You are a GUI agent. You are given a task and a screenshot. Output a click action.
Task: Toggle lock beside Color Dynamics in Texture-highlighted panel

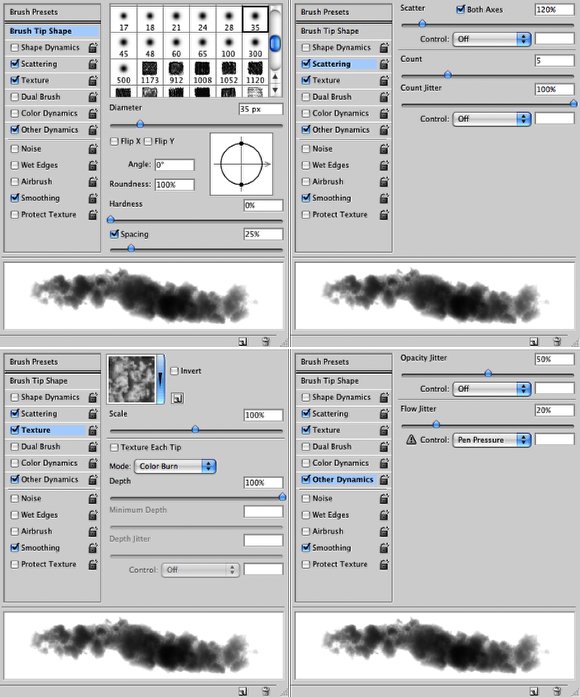[93, 463]
